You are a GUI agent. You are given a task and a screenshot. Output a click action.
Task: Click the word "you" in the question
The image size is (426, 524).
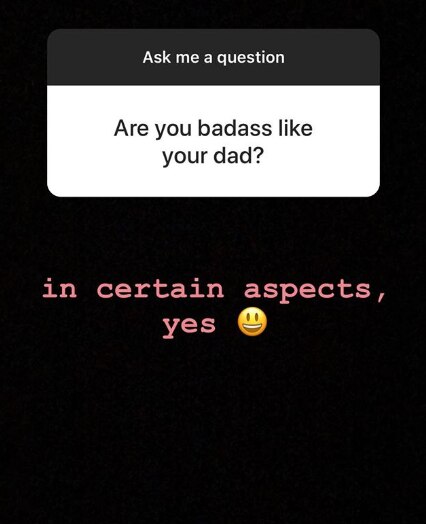173,130
